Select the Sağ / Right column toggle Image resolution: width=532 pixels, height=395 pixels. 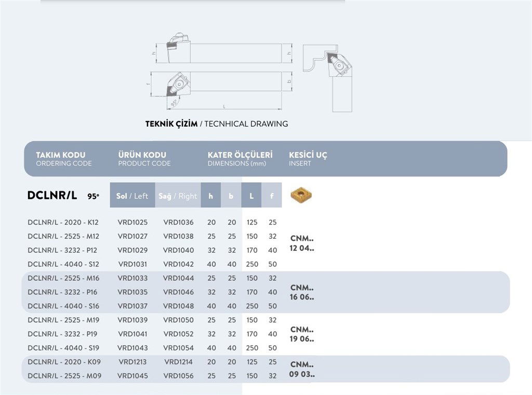pyautogui.click(x=178, y=195)
